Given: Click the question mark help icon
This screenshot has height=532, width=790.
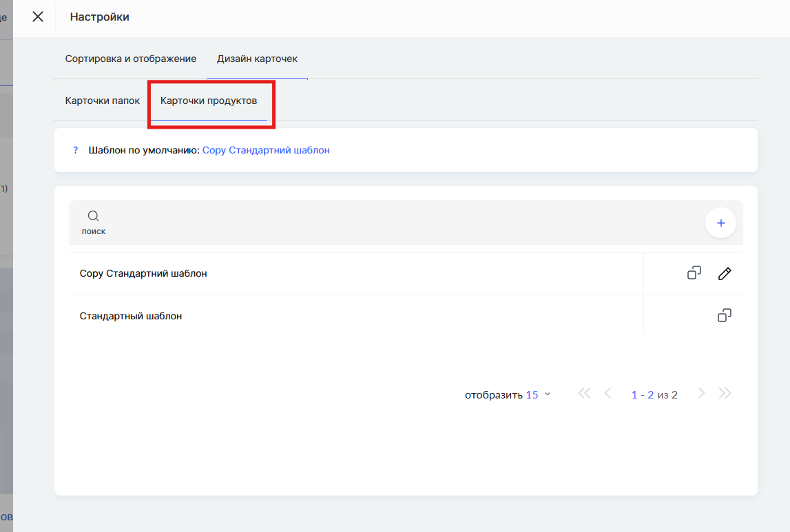Looking at the screenshot, I should 76,150.
